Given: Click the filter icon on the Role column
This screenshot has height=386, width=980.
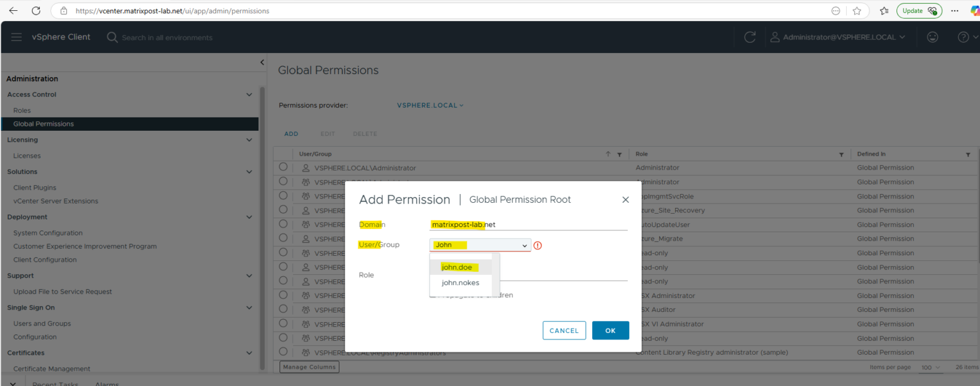Looking at the screenshot, I should coord(841,154).
